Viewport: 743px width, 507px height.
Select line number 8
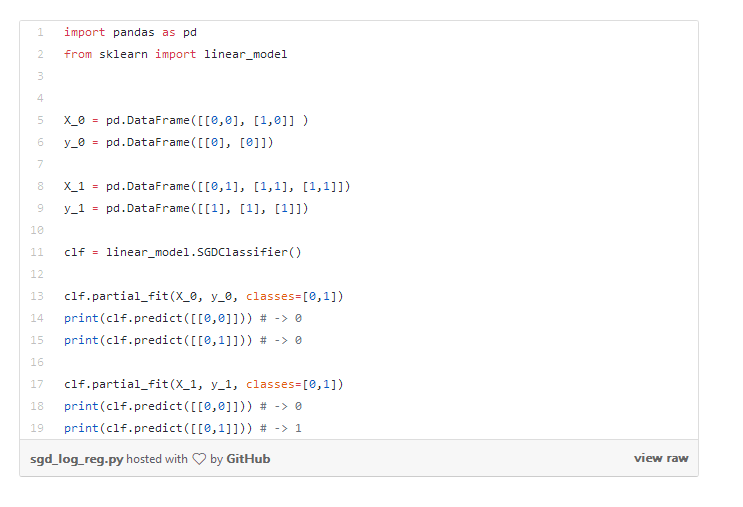pos(40,186)
